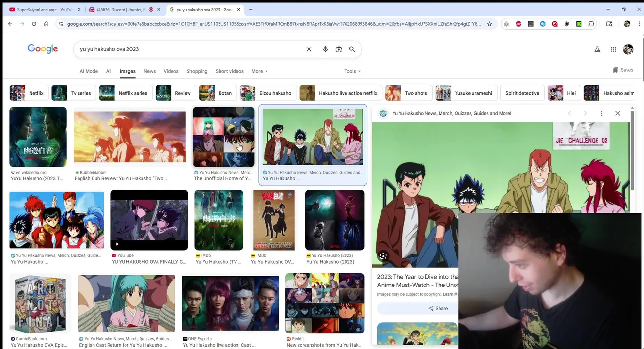
Task: Filter images by Netflix chip
Action: click(x=29, y=93)
